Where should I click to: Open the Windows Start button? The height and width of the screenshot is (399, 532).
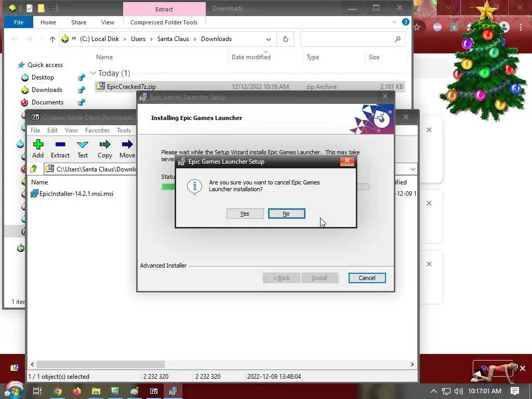[14, 391]
